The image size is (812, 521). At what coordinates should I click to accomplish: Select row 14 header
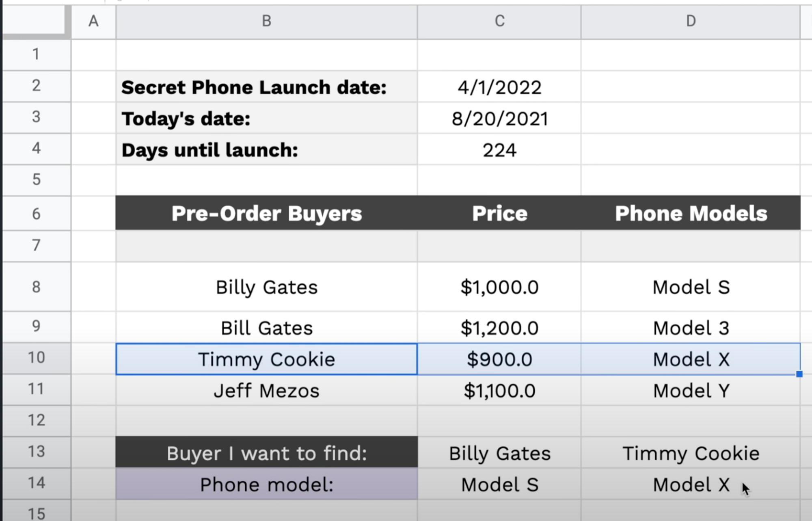click(x=37, y=483)
